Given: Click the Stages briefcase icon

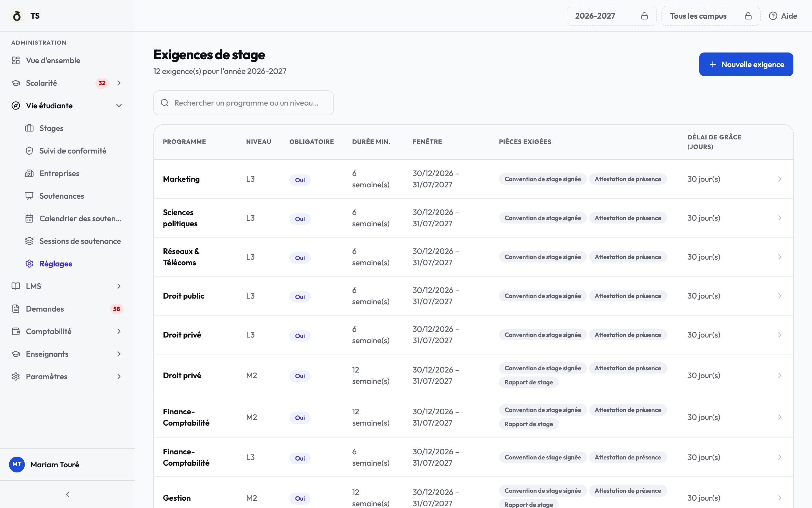Looking at the screenshot, I should (29, 128).
